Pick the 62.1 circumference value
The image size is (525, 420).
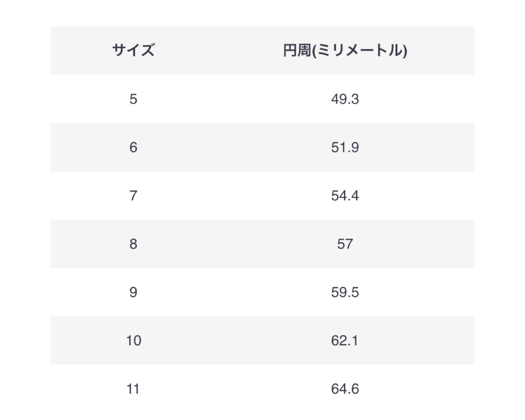point(345,340)
